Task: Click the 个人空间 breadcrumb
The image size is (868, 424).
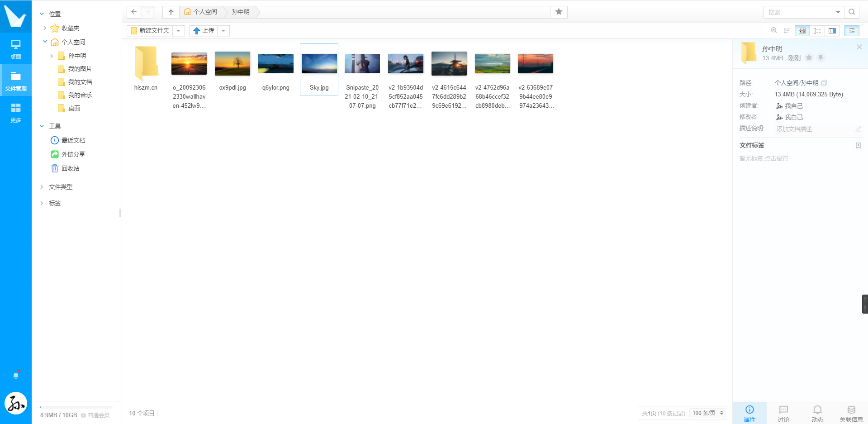Action: [x=200, y=12]
